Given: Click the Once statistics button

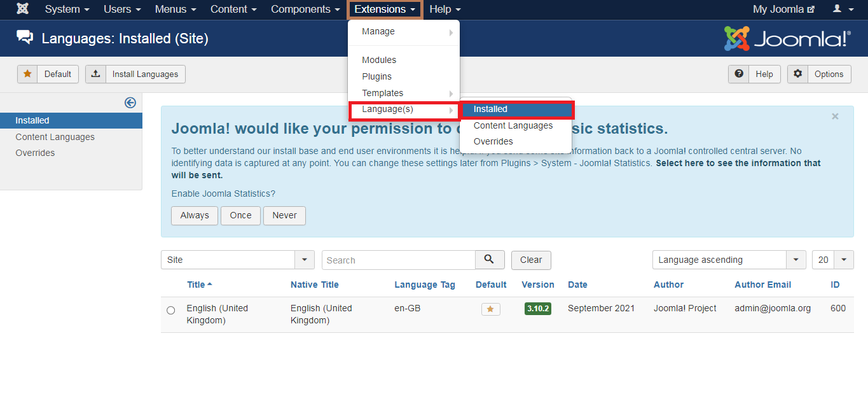Looking at the screenshot, I should tap(240, 215).
